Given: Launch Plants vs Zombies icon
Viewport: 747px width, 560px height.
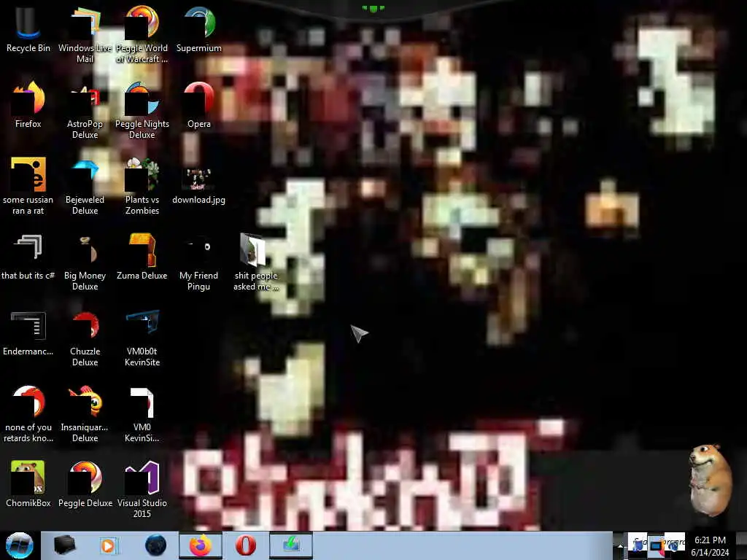Looking at the screenshot, I should click(x=142, y=186).
